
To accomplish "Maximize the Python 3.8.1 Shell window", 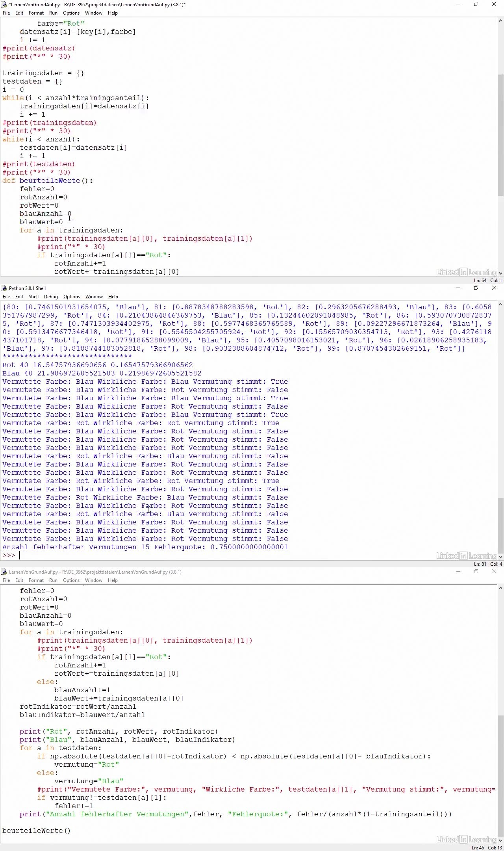I will [476, 288].
